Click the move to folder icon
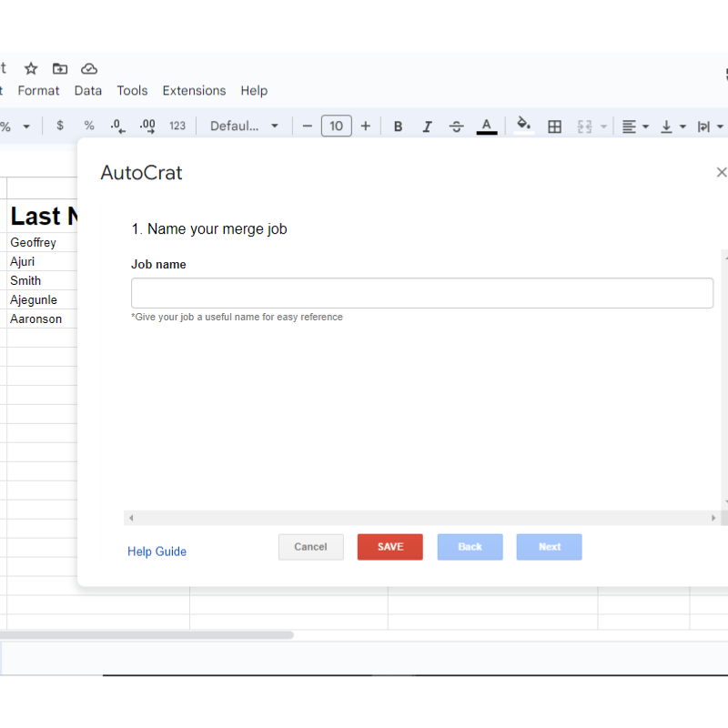728x728 pixels. tap(59, 69)
